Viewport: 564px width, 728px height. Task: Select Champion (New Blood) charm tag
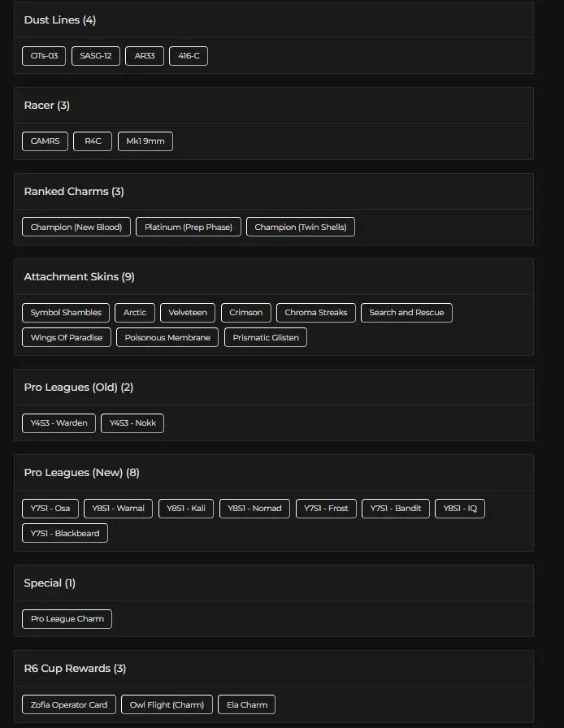click(76, 227)
